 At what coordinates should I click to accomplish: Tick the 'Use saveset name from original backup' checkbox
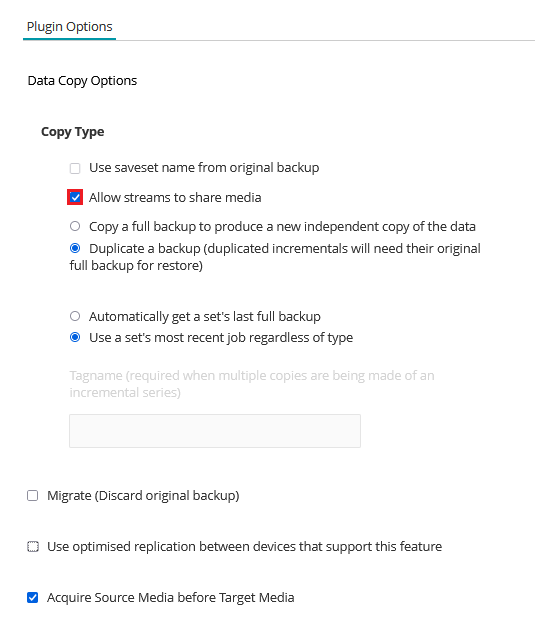click(x=75, y=168)
